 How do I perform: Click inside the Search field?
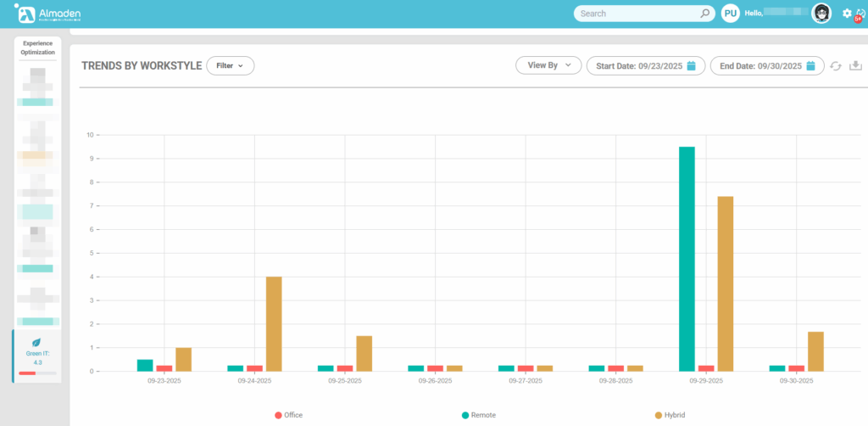point(636,14)
